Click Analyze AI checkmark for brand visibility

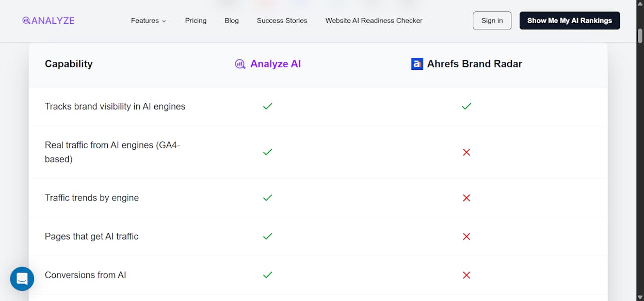tap(267, 106)
